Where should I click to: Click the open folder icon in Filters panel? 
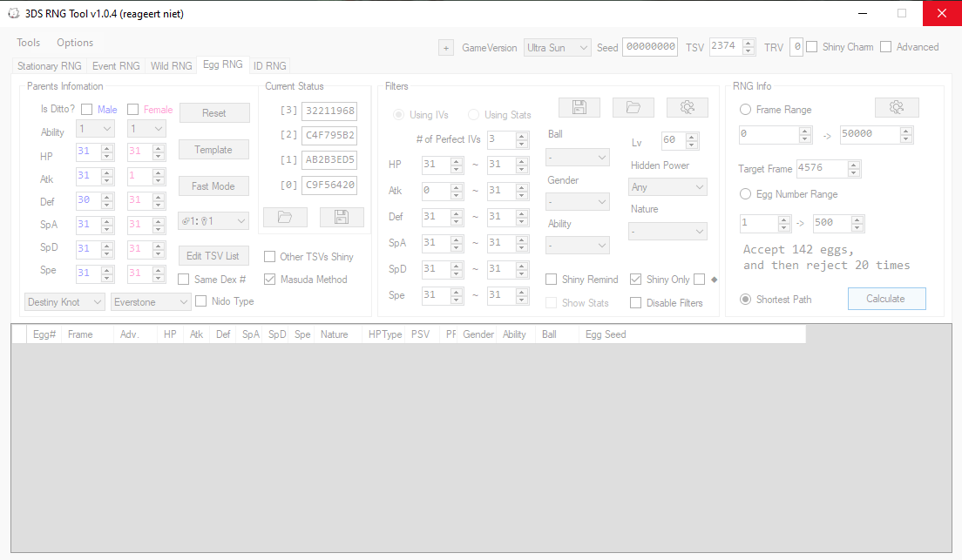tap(633, 107)
